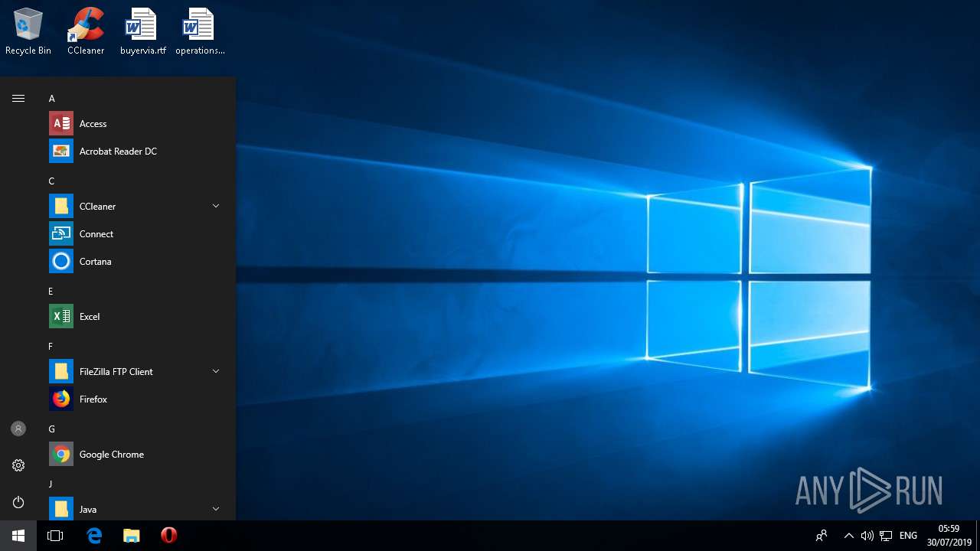Expand the FileZilla FTP Client chevron
980x551 pixels.
click(x=216, y=371)
